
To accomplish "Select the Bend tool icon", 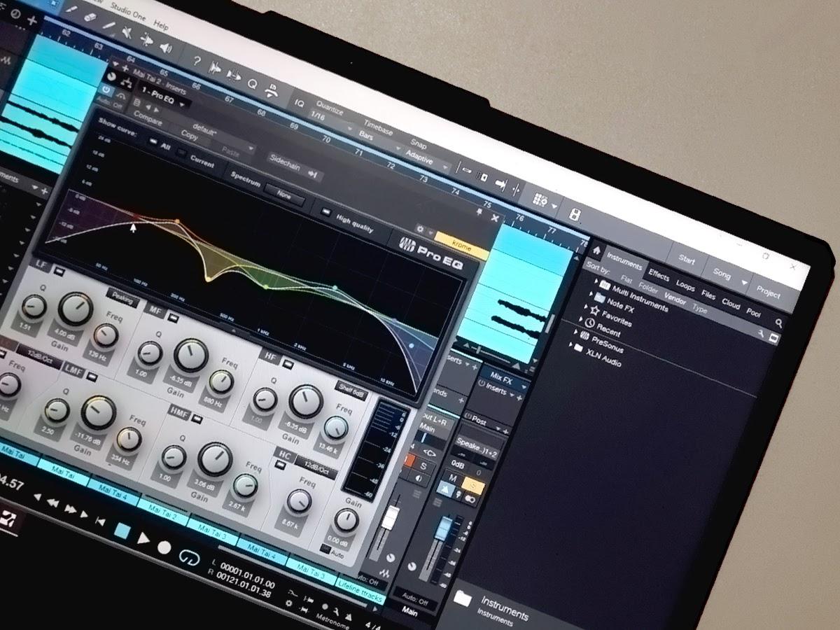I will click(147, 38).
